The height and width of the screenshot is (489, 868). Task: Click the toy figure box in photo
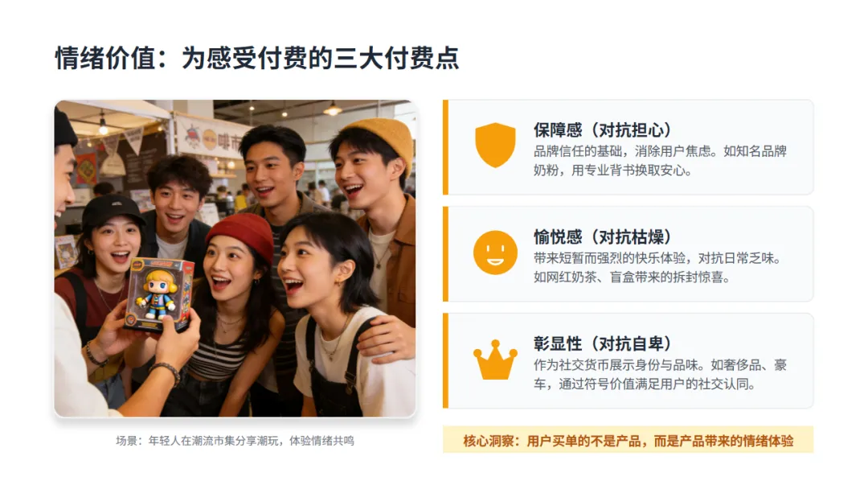tap(160, 294)
